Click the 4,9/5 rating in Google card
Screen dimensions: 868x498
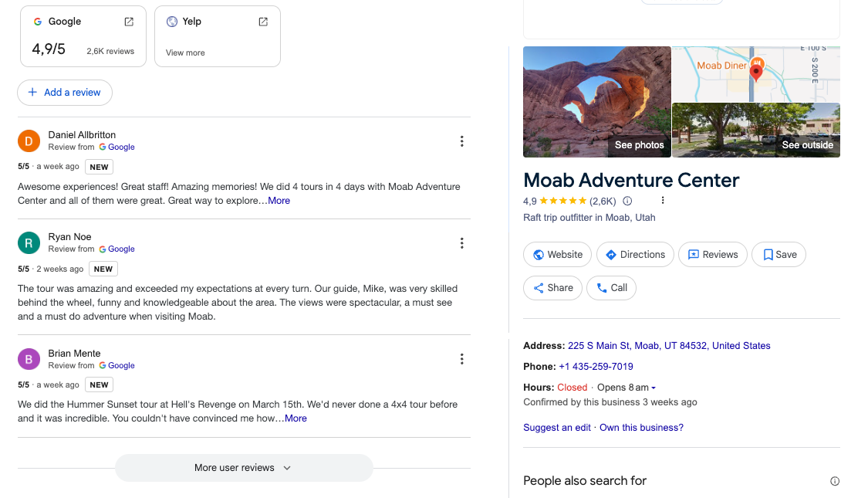point(49,49)
